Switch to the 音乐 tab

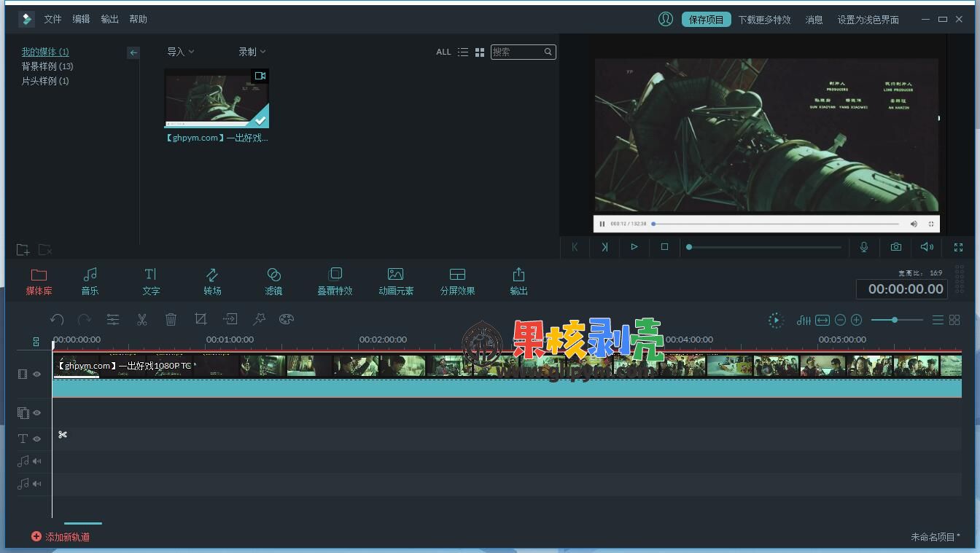[90, 281]
